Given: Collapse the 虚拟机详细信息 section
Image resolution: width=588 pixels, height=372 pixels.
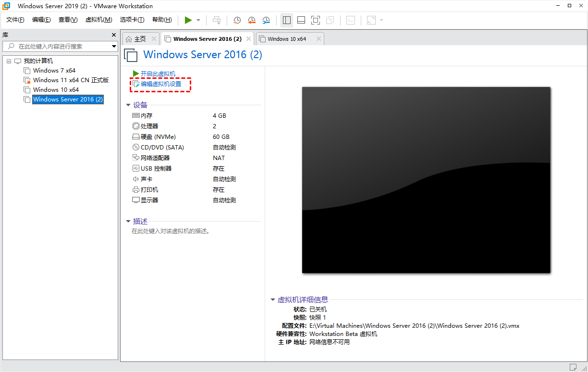Looking at the screenshot, I should point(273,299).
